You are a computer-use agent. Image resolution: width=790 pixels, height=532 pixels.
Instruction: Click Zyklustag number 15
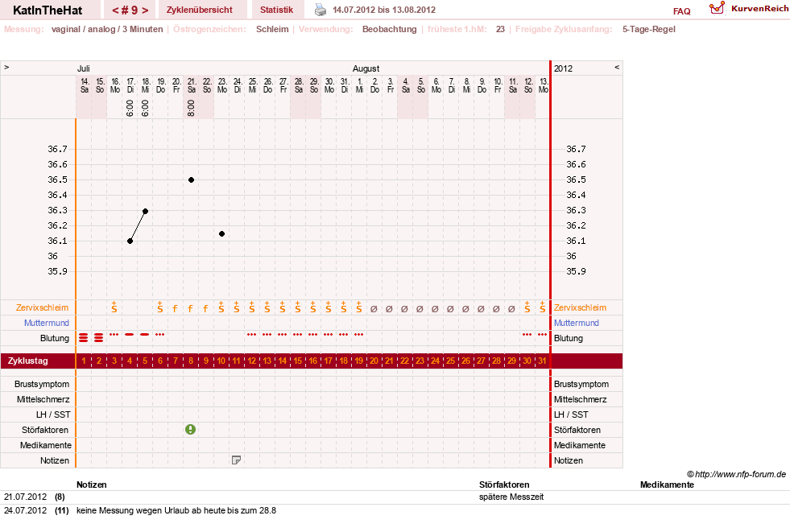(298, 361)
